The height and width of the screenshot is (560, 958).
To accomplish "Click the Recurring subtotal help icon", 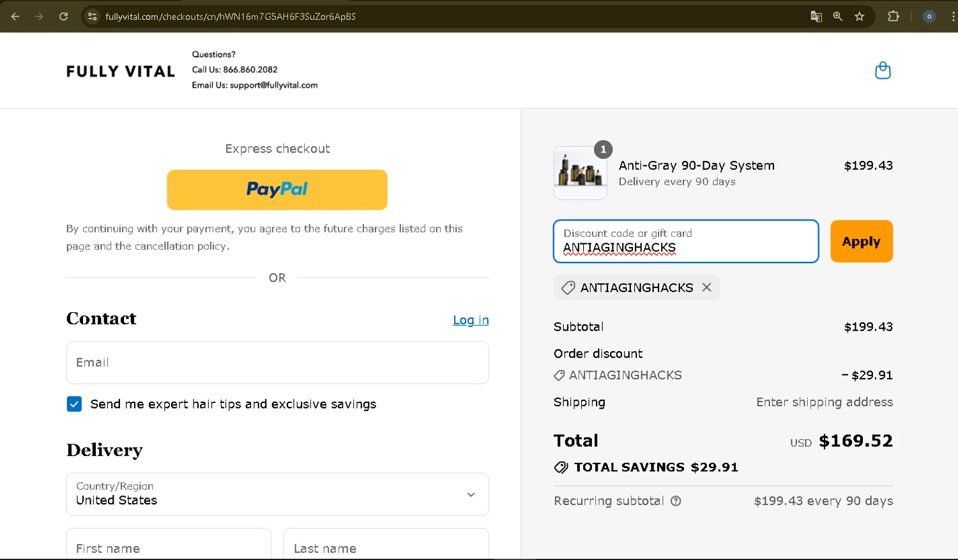I will [676, 501].
